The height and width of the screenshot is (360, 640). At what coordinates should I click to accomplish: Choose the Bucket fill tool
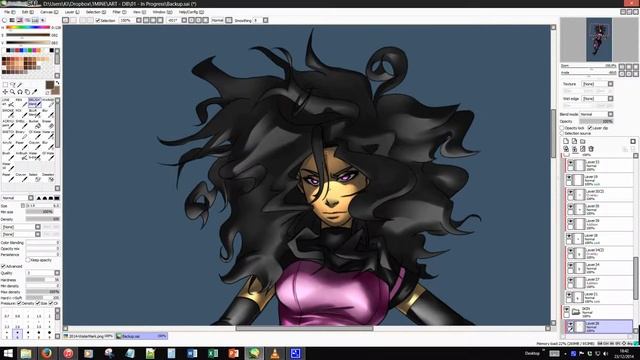[35, 124]
